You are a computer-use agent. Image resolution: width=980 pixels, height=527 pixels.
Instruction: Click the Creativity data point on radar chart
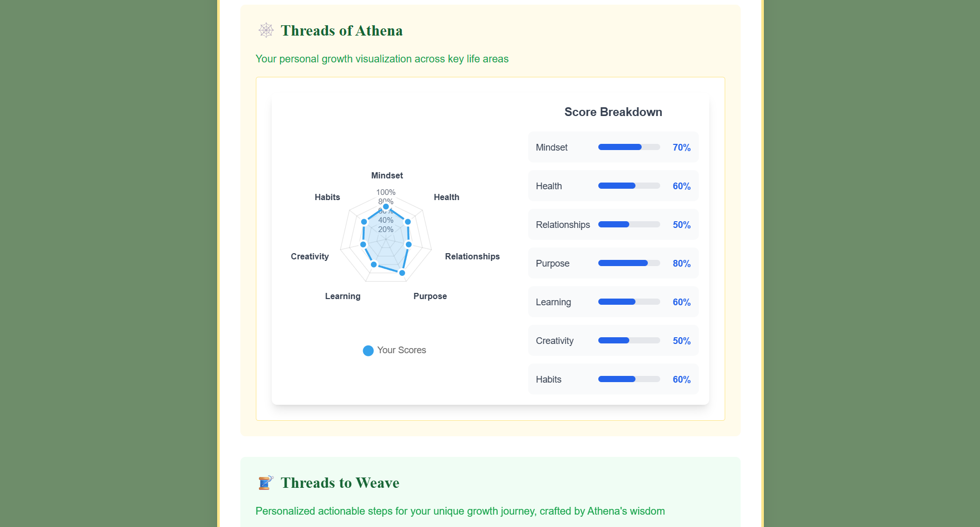click(363, 244)
